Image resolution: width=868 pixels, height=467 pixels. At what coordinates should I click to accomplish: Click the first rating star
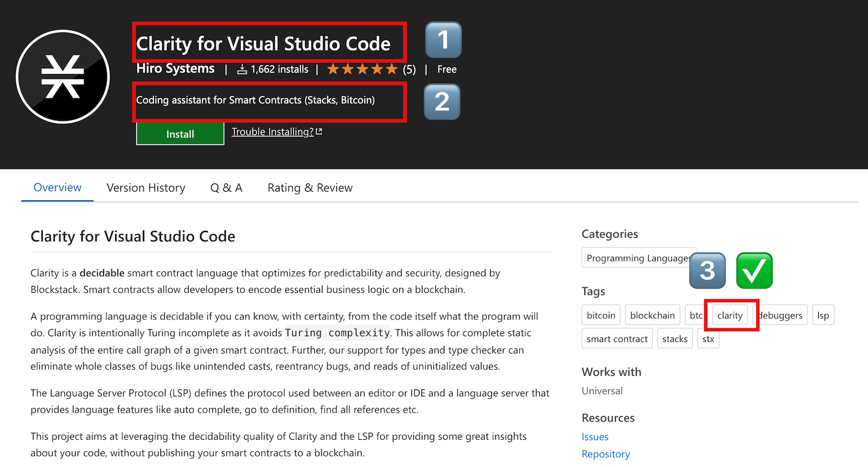(x=333, y=68)
